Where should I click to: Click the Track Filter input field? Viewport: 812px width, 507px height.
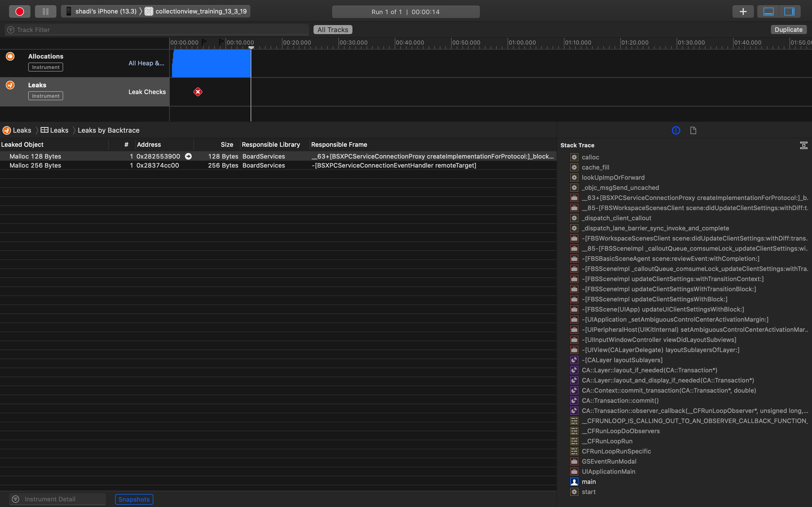coord(158,30)
